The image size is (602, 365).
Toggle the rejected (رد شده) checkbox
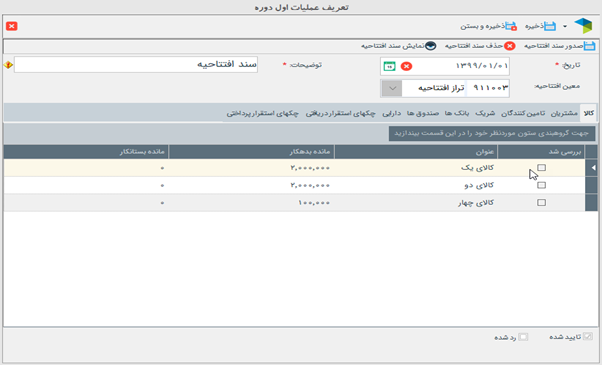523,337
